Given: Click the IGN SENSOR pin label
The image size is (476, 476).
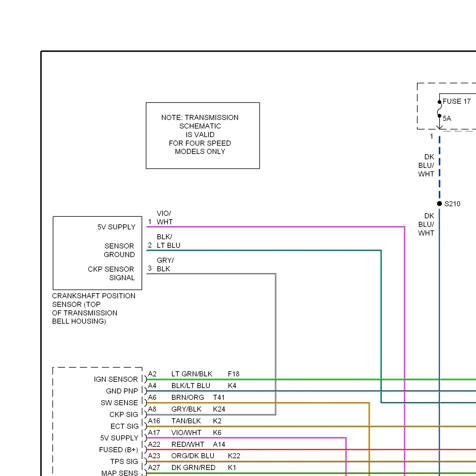Looking at the screenshot, I should pos(116,379).
